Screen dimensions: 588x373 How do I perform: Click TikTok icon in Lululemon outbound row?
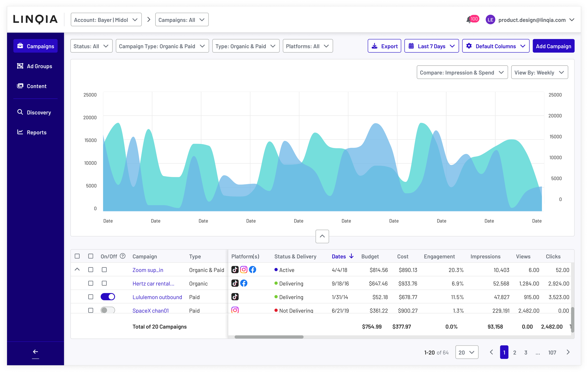235,297
